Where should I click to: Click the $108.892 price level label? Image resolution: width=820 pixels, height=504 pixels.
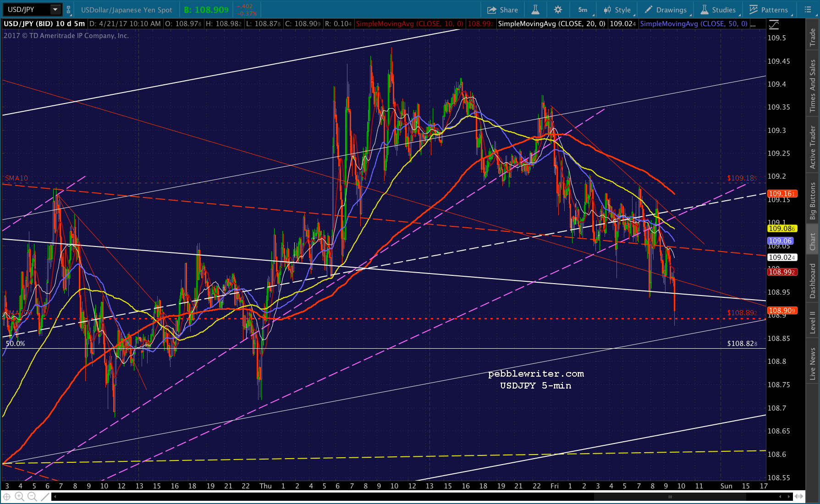(x=742, y=313)
